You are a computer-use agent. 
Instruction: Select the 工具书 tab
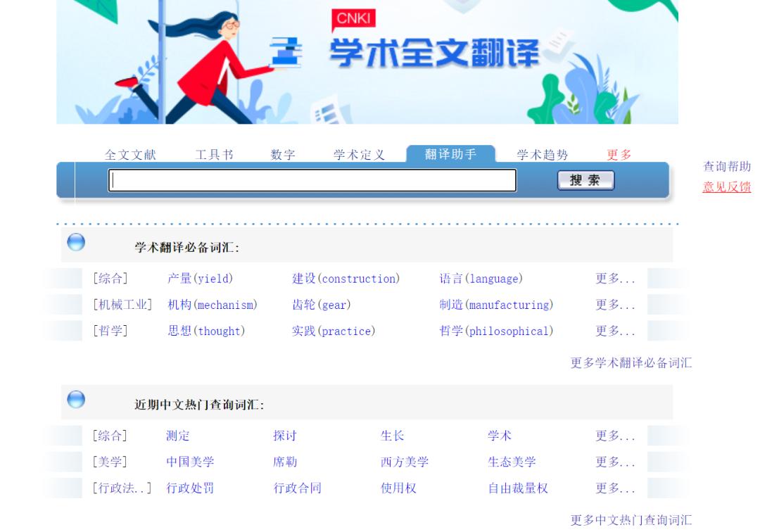214,155
